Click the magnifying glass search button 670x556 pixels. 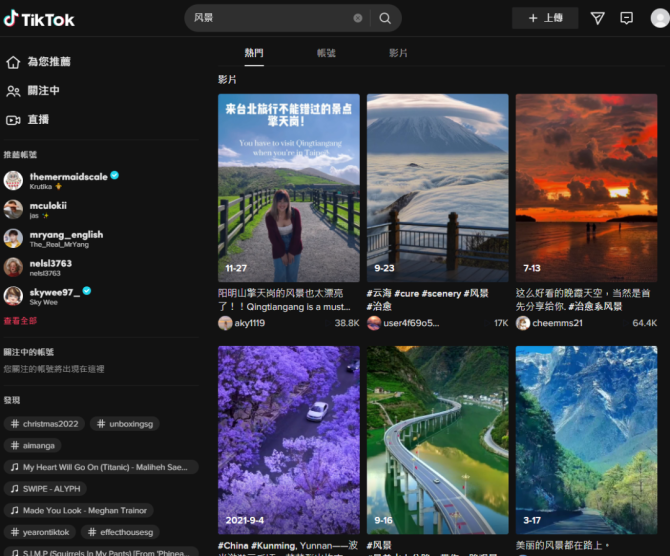click(385, 18)
